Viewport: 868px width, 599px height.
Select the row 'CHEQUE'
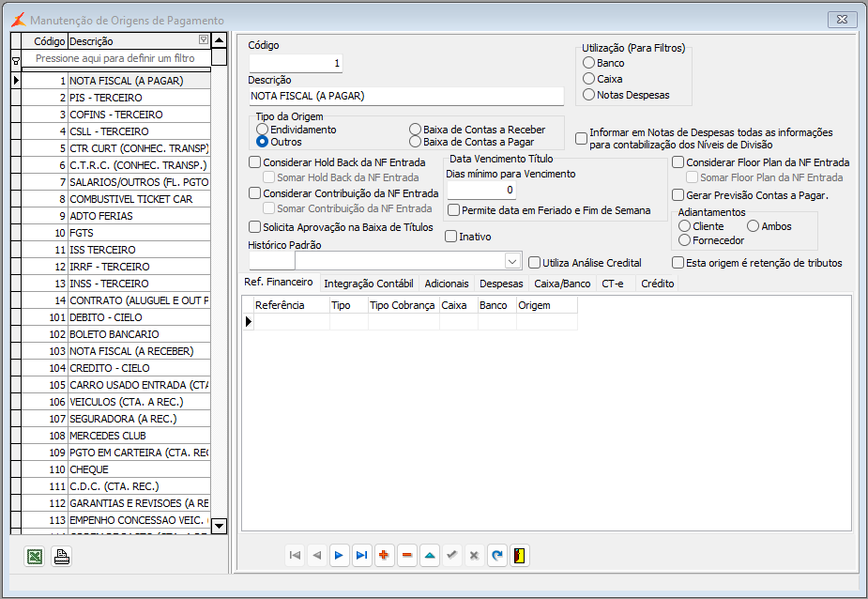(x=116, y=469)
